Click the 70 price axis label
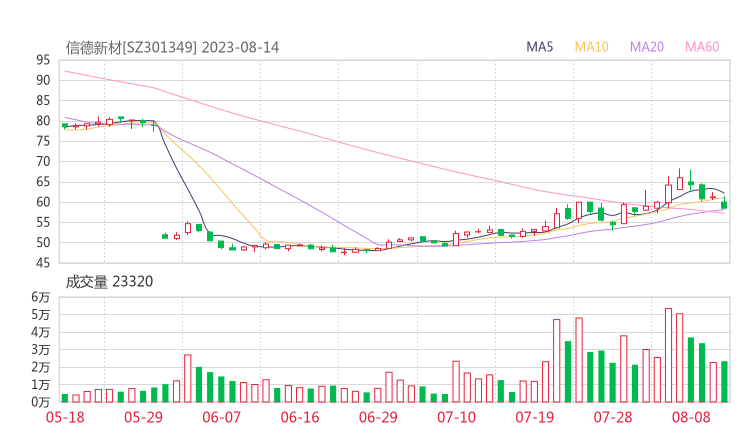The width and height of the screenshot is (740, 440). click(43, 161)
